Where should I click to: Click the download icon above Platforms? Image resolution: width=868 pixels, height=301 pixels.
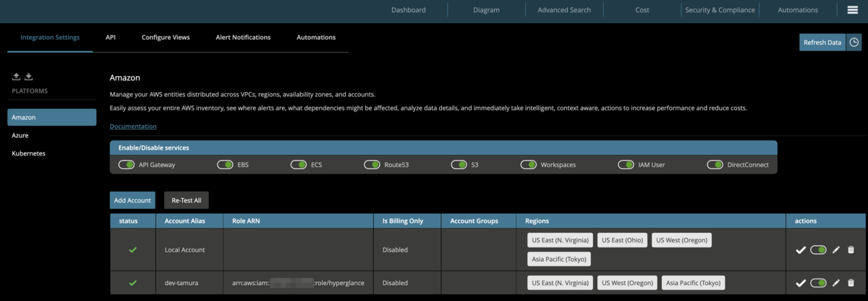coord(29,76)
